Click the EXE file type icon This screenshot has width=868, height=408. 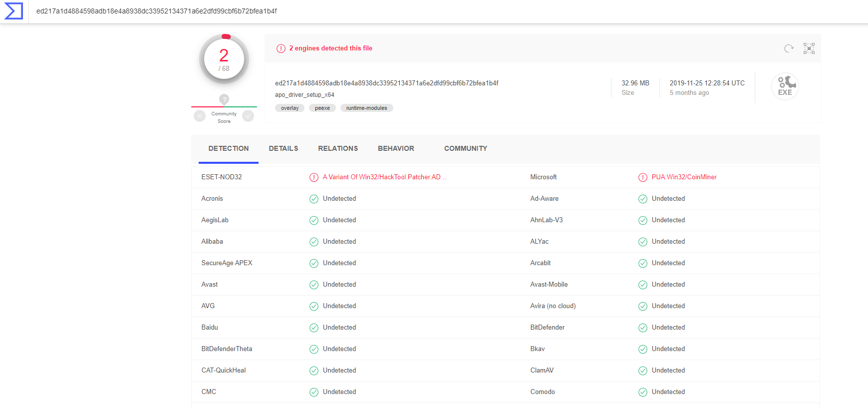(x=785, y=86)
